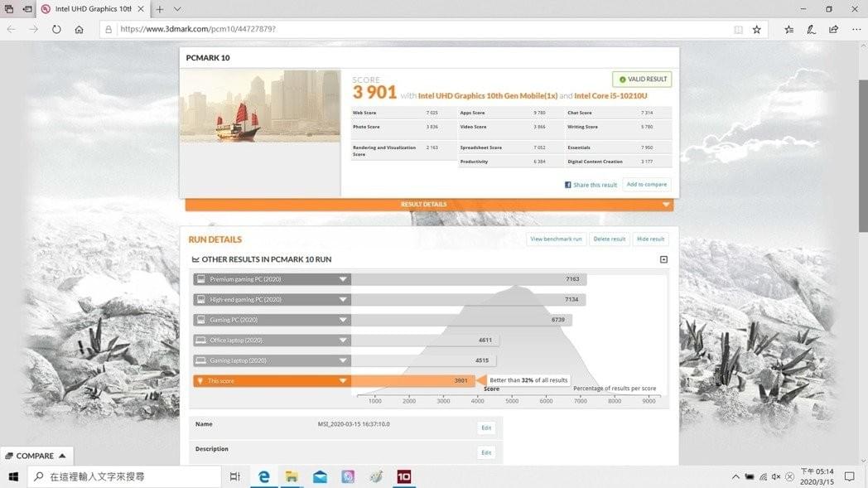Click the VALID RESULT badge
868x488 pixels.
[642, 80]
